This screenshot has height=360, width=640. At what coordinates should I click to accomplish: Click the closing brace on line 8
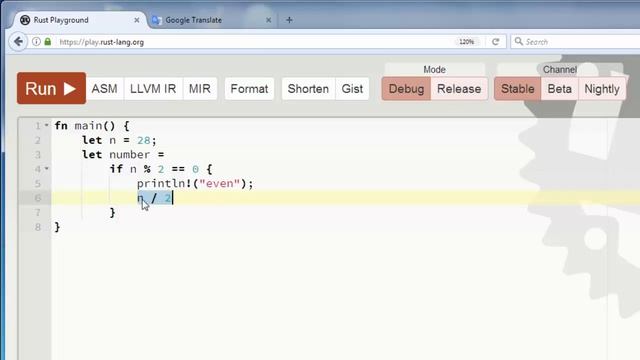tap(57, 227)
